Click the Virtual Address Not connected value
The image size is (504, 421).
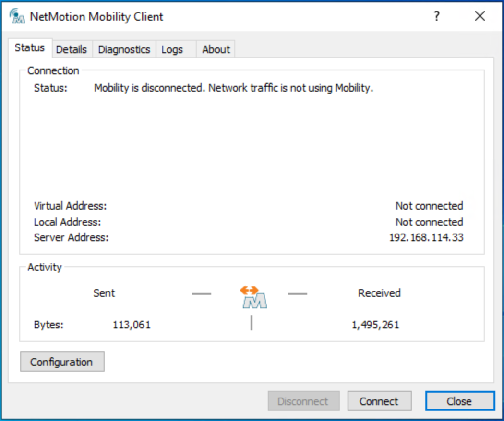(x=429, y=206)
